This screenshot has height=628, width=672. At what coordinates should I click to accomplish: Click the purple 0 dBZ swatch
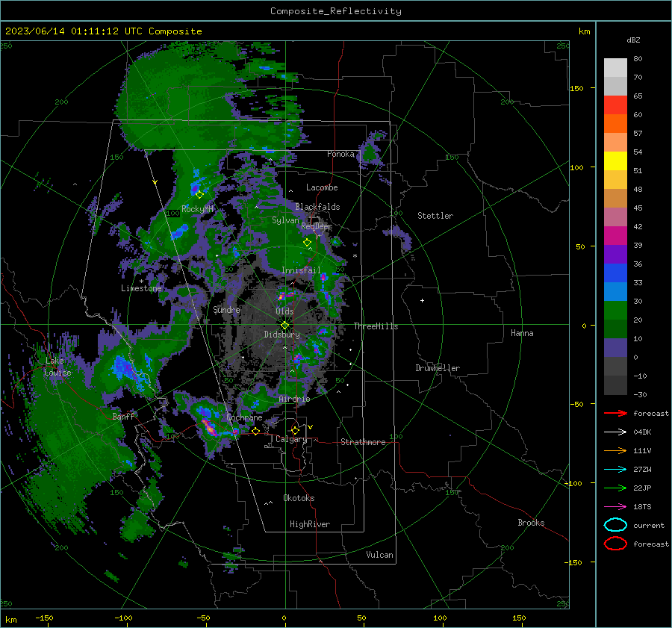(x=615, y=347)
